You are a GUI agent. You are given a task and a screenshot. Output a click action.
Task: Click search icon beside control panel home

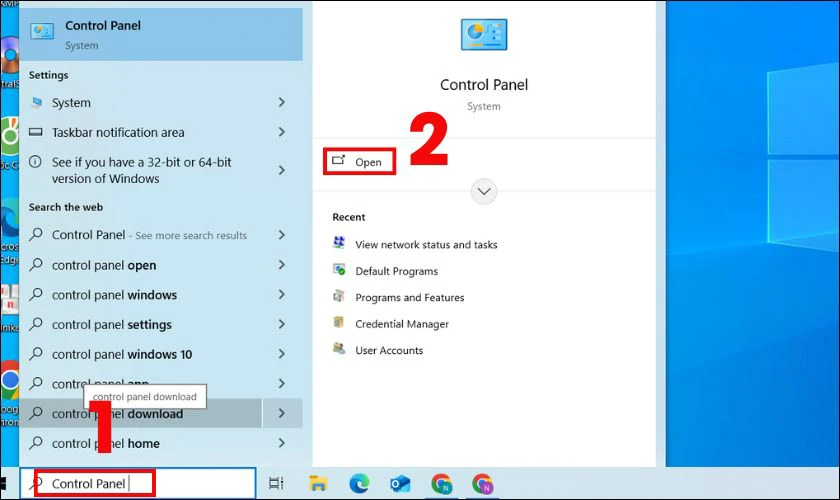(36, 442)
